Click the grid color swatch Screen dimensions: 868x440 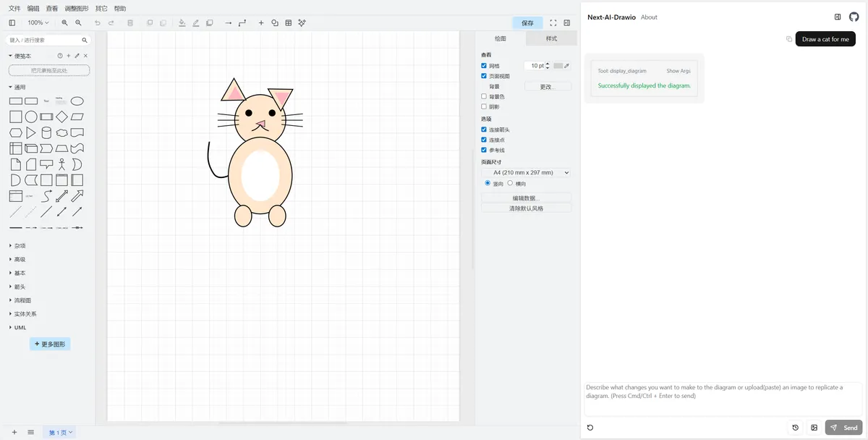pyautogui.click(x=558, y=66)
